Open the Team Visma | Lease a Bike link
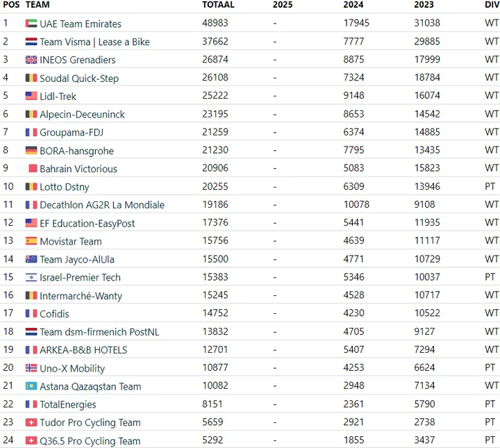This screenshot has width=500, height=448. 94,42
